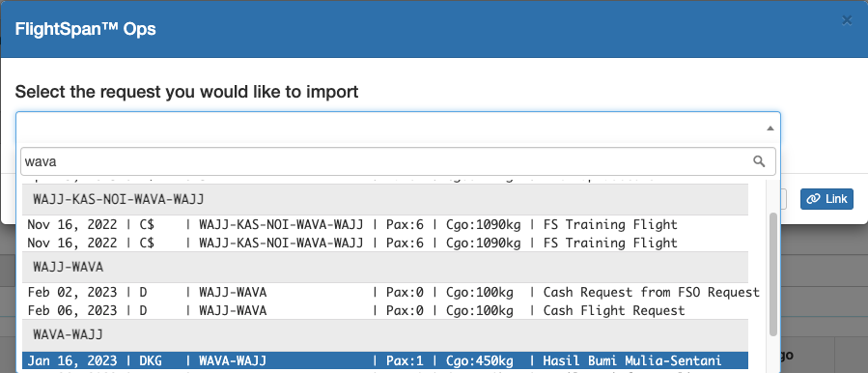Image resolution: width=868 pixels, height=373 pixels.
Task: Choose Feb 06, 2023 Cash Flight Request
Action: 385,310
